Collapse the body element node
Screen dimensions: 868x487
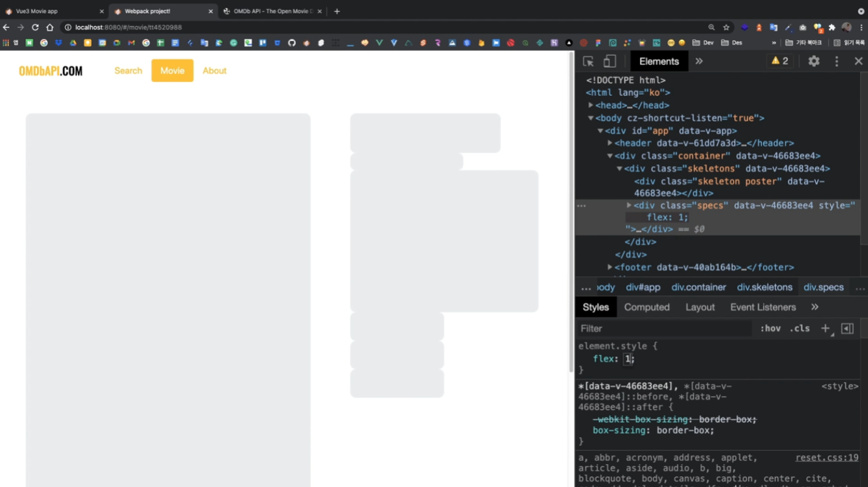coord(590,118)
